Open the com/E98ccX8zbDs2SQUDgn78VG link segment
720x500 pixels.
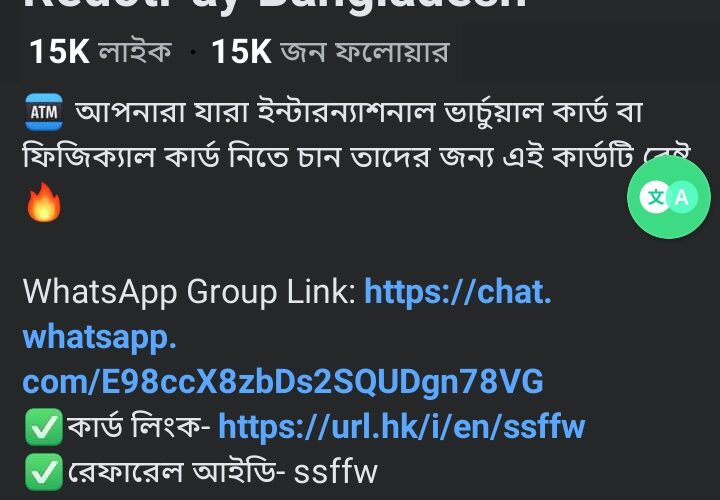tap(283, 382)
